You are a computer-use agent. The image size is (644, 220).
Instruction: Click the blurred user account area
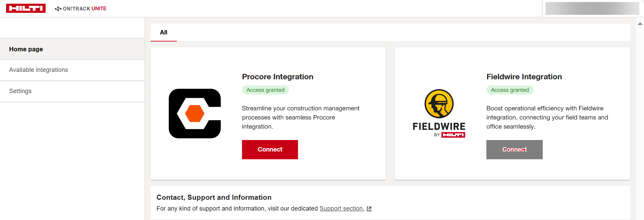pyautogui.click(x=592, y=8)
